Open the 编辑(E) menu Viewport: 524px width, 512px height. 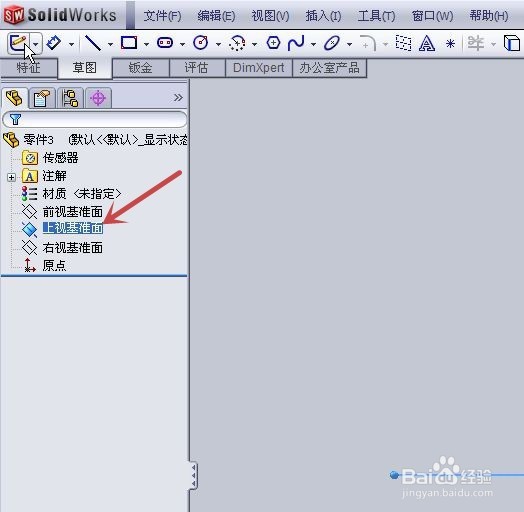(216, 16)
